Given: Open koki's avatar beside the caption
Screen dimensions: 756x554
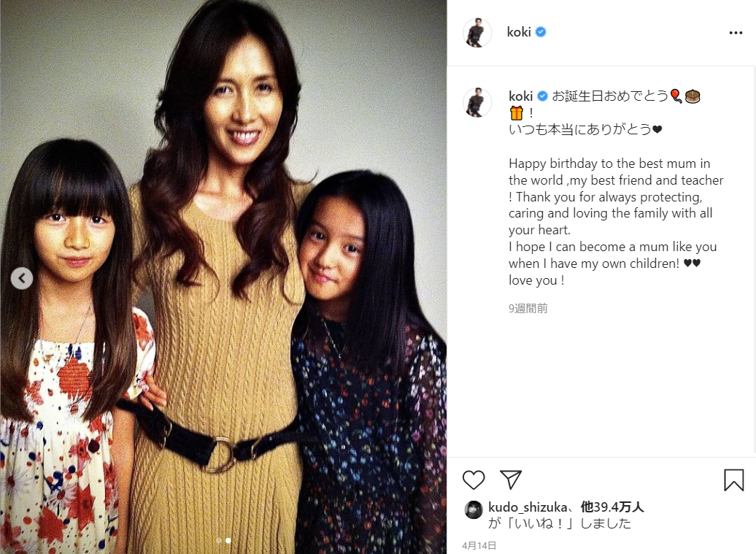Looking at the screenshot, I should coord(477,102).
